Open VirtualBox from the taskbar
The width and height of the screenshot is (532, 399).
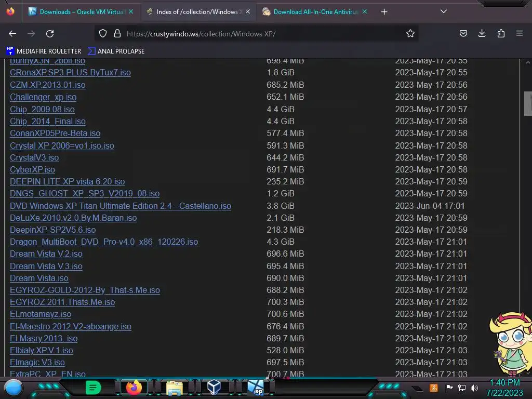(214, 387)
